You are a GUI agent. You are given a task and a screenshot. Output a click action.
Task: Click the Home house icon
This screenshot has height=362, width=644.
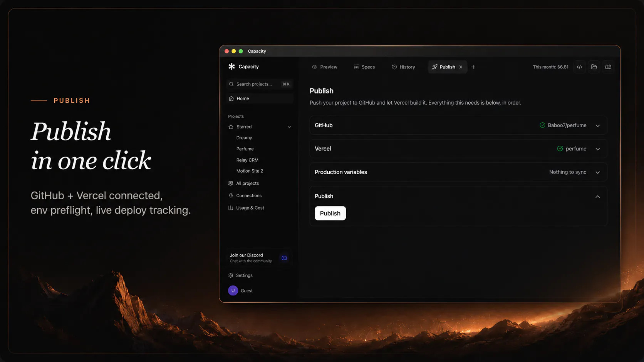click(x=231, y=98)
